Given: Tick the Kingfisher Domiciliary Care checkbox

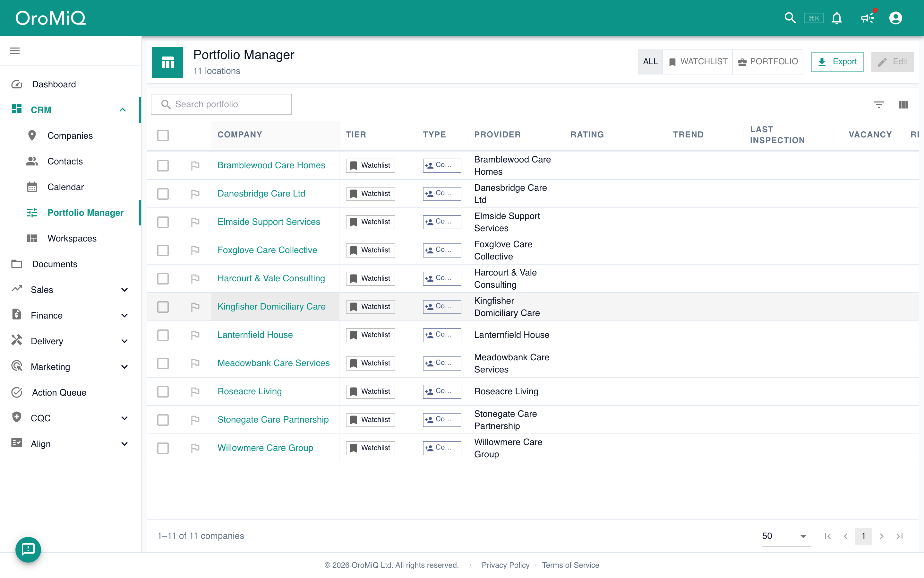Looking at the screenshot, I should (163, 307).
